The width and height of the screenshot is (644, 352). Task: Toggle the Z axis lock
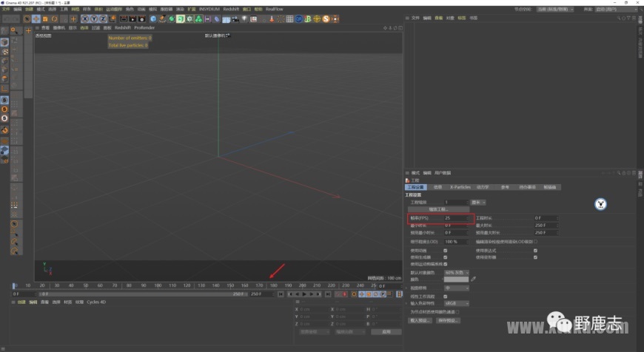(103, 19)
